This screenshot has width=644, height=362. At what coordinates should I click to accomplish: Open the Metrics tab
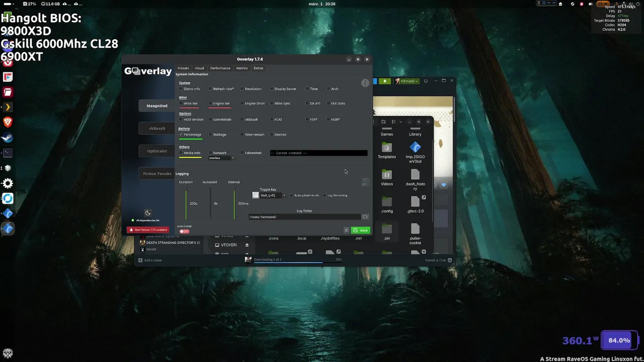click(x=242, y=68)
